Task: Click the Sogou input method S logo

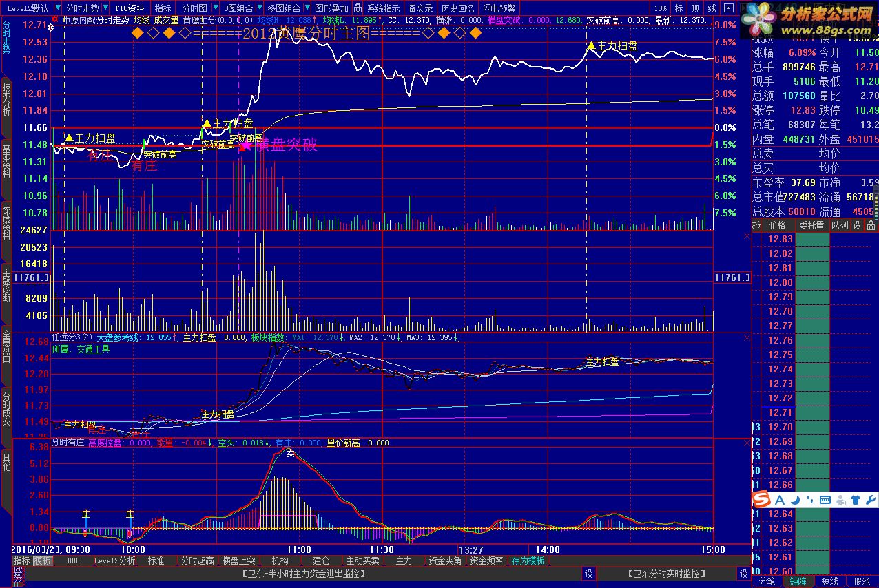Action: tap(761, 499)
